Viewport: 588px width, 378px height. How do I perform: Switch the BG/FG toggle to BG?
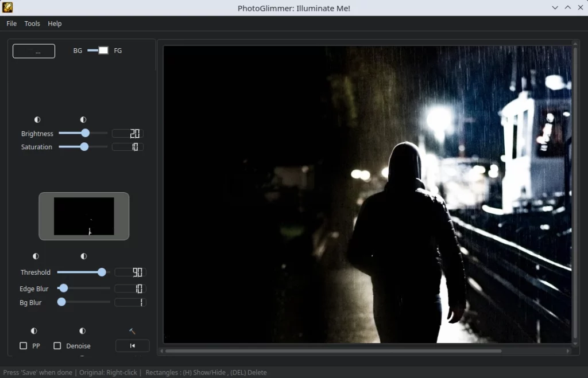(x=91, y=50)
